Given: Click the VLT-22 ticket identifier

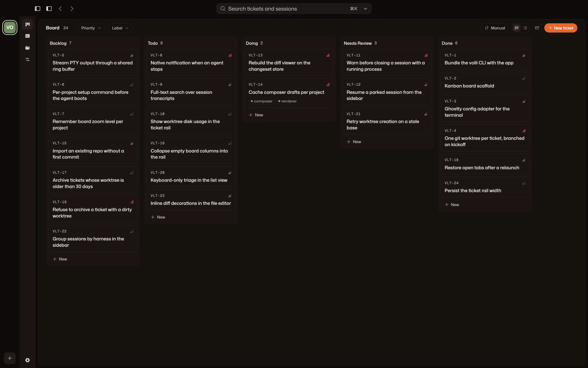Looking at the screenshot, I should tap(60, 231).
